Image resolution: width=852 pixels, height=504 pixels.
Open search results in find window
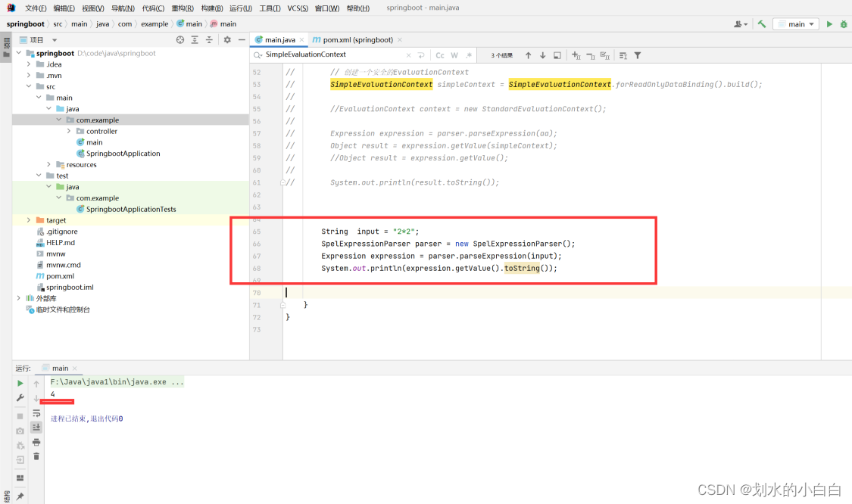557,55
